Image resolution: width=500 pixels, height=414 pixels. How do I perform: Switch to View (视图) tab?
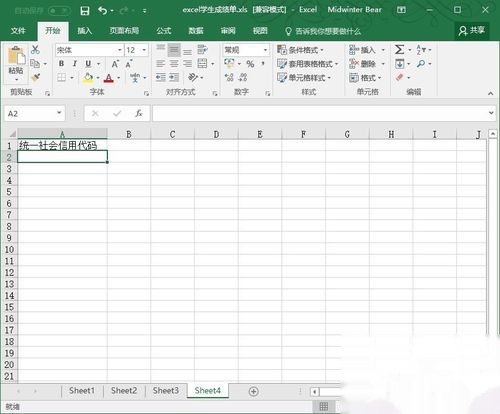[x=260, y=31]
